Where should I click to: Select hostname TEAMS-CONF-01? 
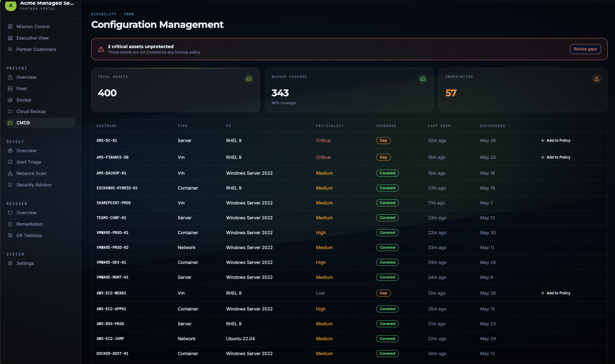(111, 218)
